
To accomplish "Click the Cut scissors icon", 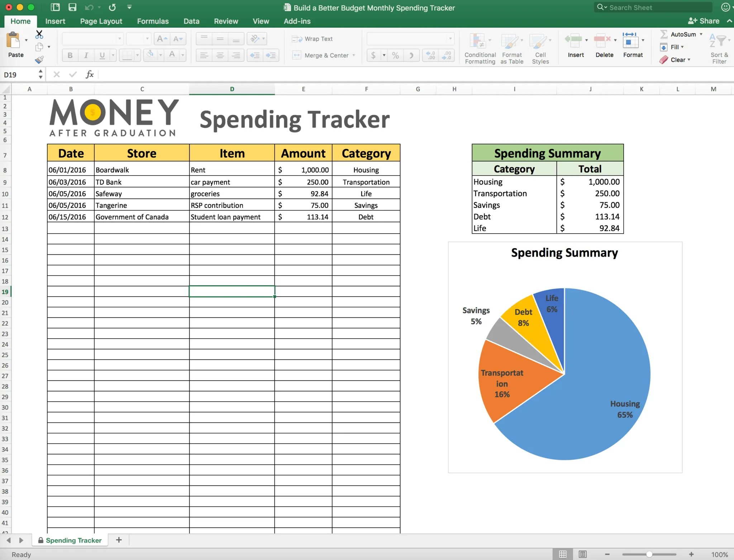I will (x=39, y=34).
